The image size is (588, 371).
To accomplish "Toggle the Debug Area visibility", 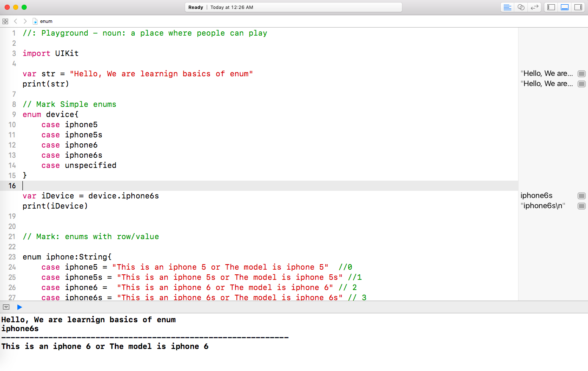I will tap(565, 7).
